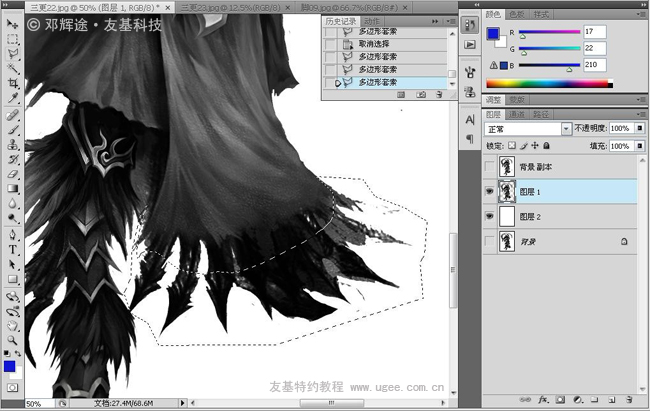The width and height of the screenshot is (650, 411).
Task: Switch to the 通道 channels tab
Action: coord(517,115)
